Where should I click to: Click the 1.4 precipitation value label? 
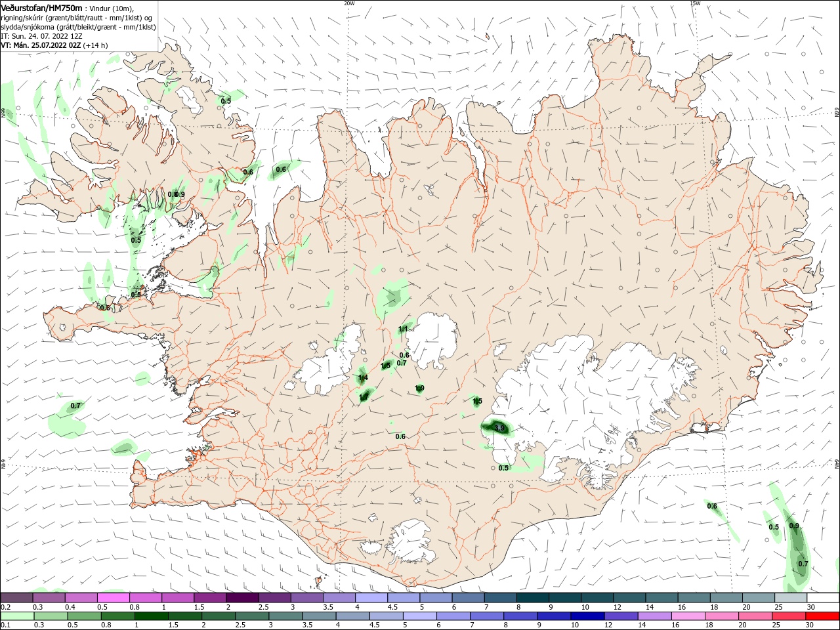click(363, 378)
